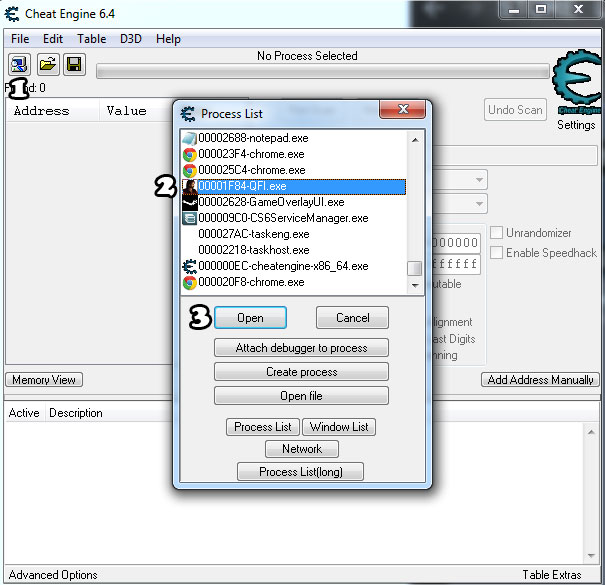This screenshot has height=585, width=605.
Task: Click the Cheat Engine logo above Settings
Action: click(x=577, y=82)
